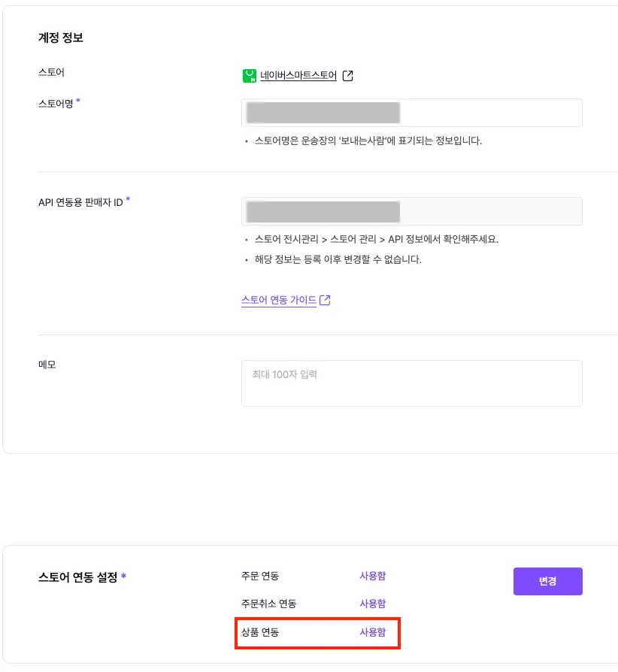The width and height of the screenshot is (618, 672).
Task: Open the 스토어 연동 가이드 link
Action: 279,301
